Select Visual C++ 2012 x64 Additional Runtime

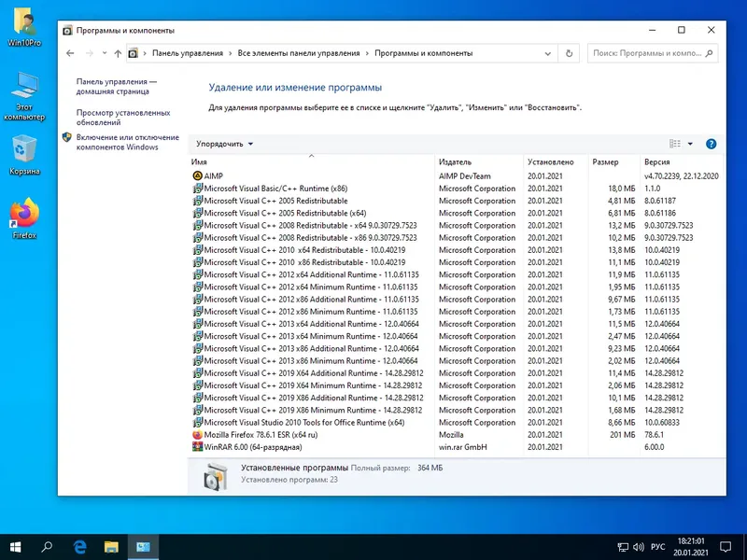coord(457,274)
